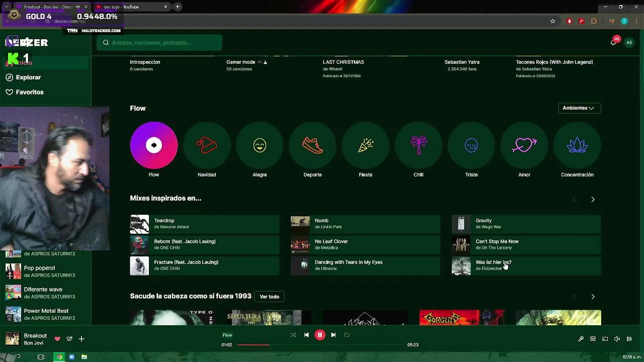Focus the Deezer search field

pos(159,43)
